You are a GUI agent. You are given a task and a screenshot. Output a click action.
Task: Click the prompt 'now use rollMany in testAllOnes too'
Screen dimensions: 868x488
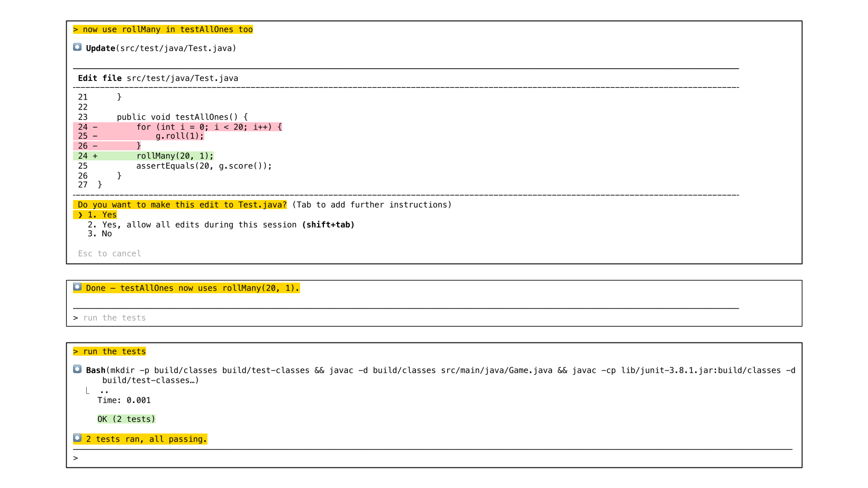(x=163, y=30)
